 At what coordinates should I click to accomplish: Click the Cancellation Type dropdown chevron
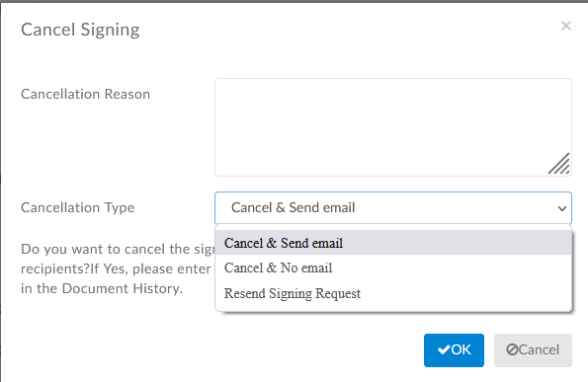[561, 208]
